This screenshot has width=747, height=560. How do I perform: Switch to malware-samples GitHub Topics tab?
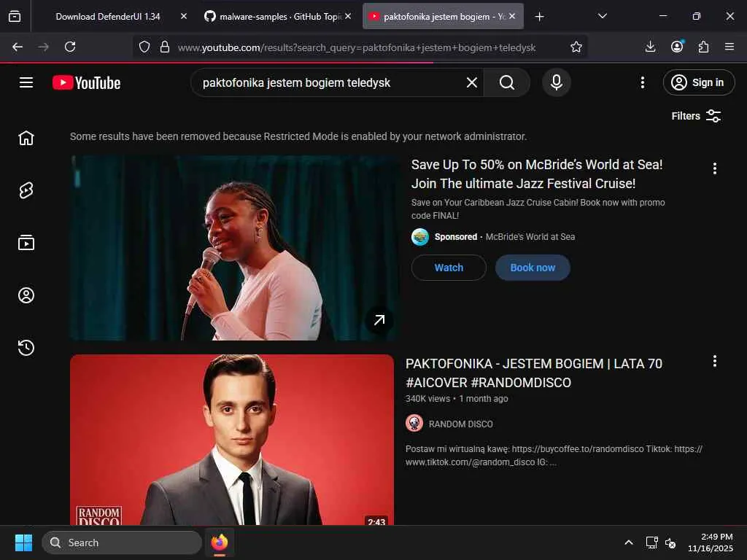[x=279, y=17]
